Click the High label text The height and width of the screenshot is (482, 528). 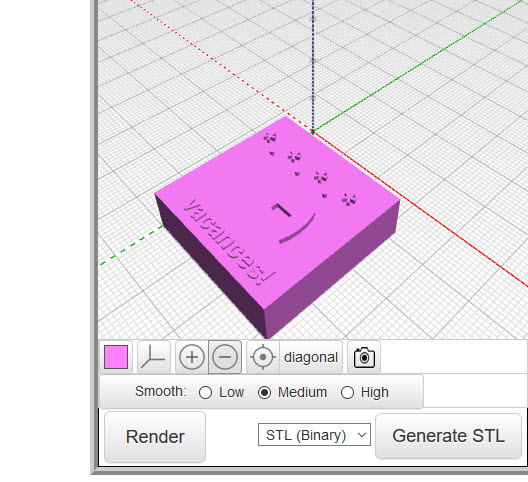374,392
